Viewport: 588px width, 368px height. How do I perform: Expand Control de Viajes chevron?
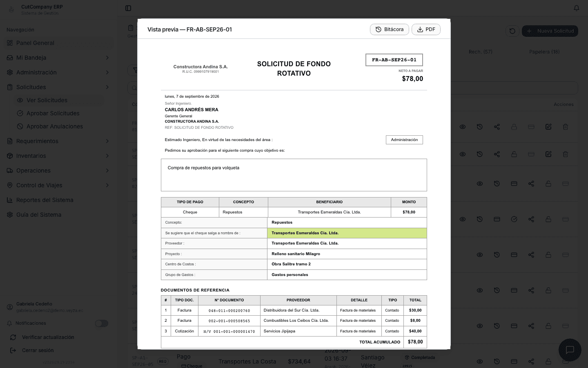[107, 185]
